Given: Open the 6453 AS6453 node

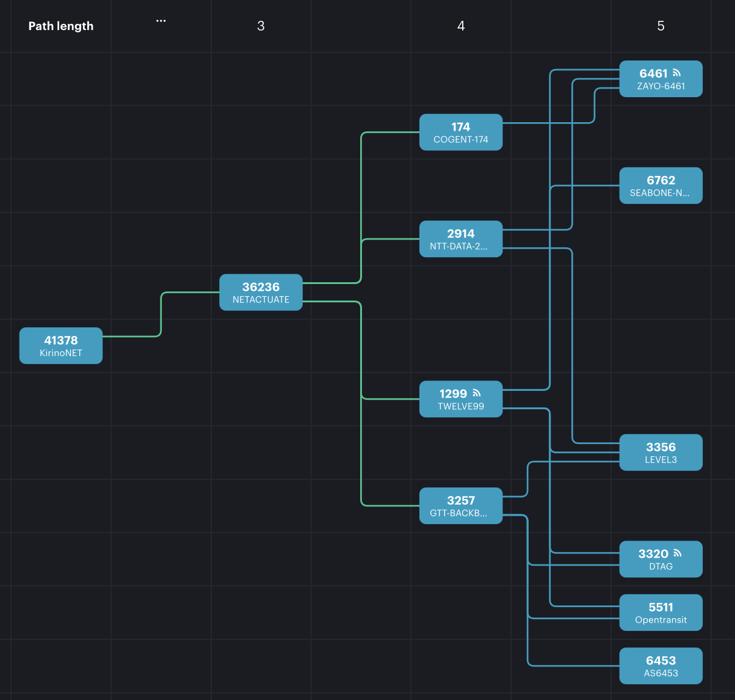Looking at the screenshot, I should coord(661,666).
